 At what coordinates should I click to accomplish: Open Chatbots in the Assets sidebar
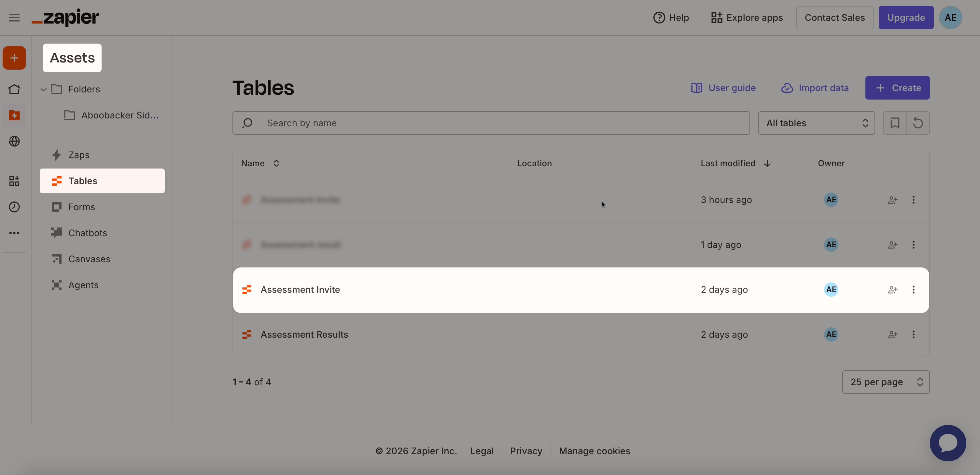[88, 233]
